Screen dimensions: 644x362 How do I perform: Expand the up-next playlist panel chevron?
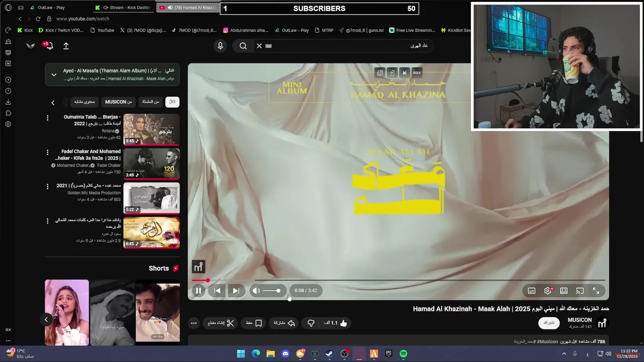click(x=54, y=75)
